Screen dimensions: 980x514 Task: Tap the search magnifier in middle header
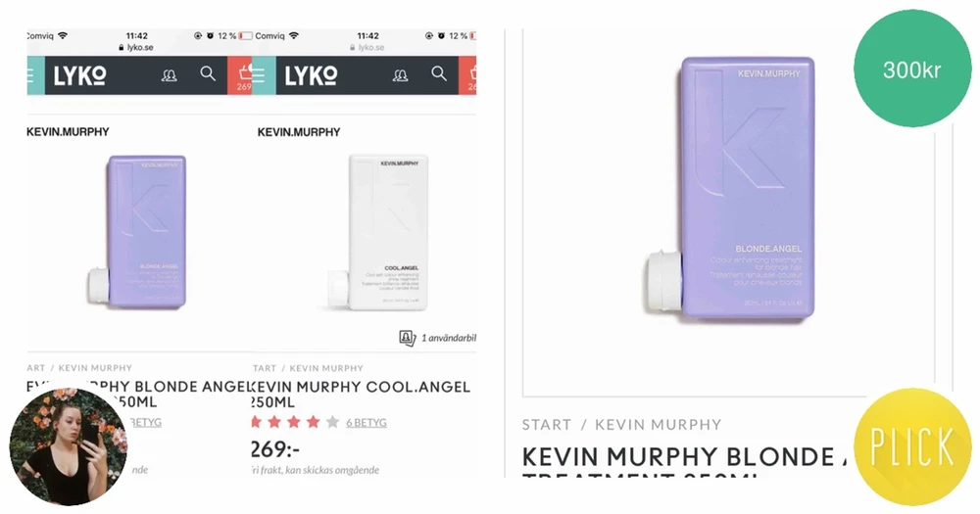(x=439, y=73)
